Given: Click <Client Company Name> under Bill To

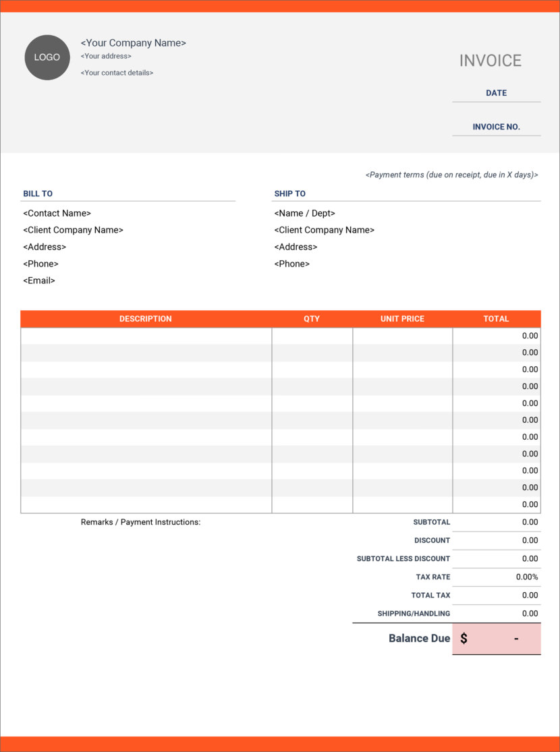Looking at the screenshot, I should point(74,230).
